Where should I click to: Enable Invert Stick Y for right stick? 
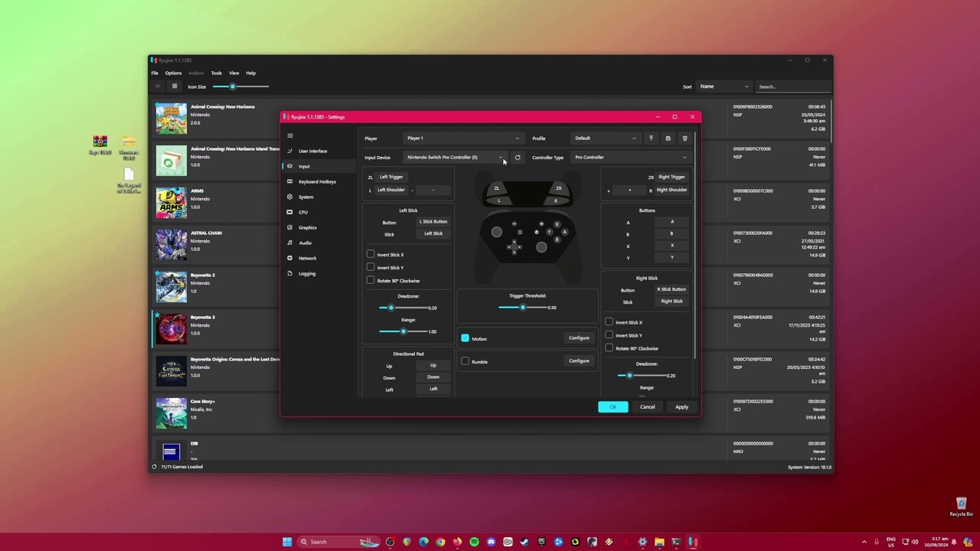609,335
